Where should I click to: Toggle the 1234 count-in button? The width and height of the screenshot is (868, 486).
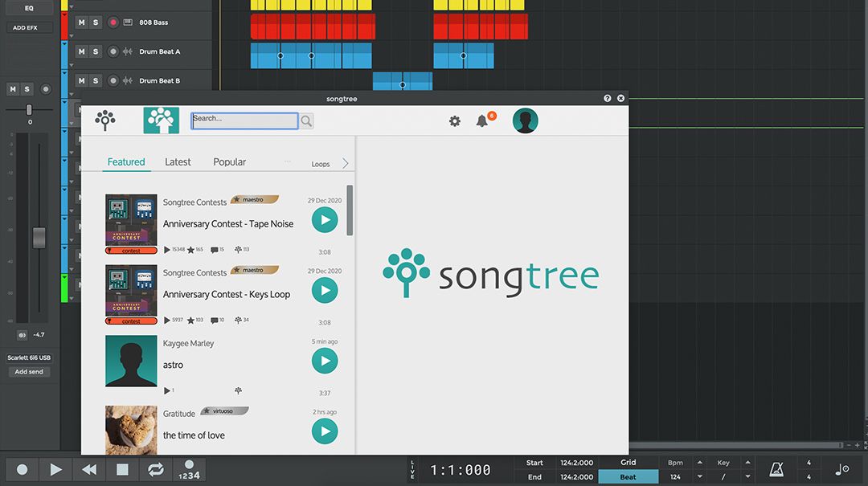190,470
